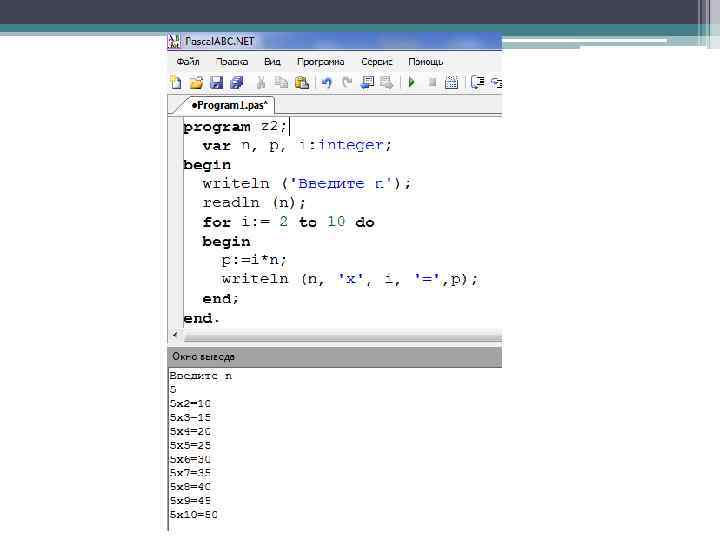Click the greyed icon left of Run
720x540 pixels.
[x=387, y=83]
